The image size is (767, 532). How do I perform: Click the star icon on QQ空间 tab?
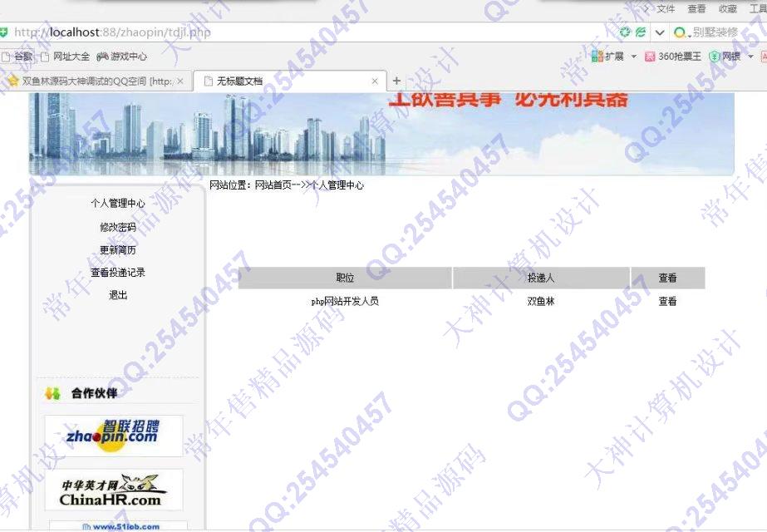coord(13,81)
